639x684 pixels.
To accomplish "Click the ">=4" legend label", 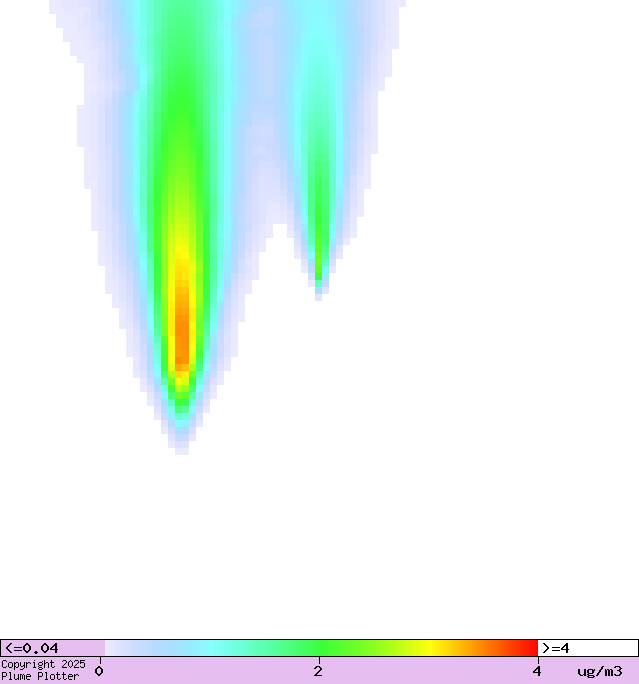I will [x=555, y=648].
